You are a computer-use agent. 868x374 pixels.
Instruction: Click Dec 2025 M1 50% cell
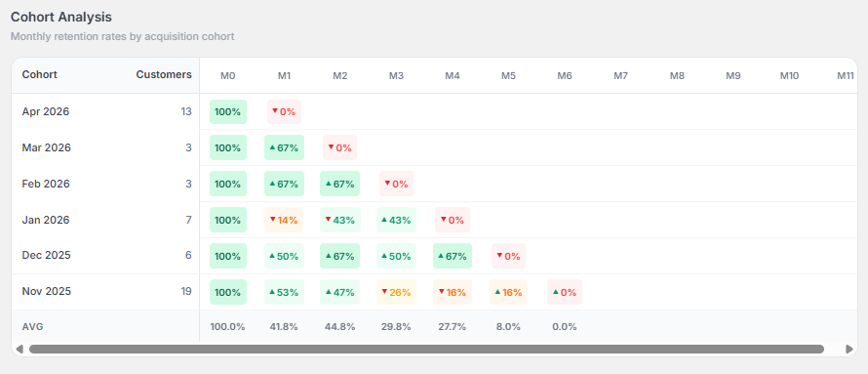(x=284, y=257)
